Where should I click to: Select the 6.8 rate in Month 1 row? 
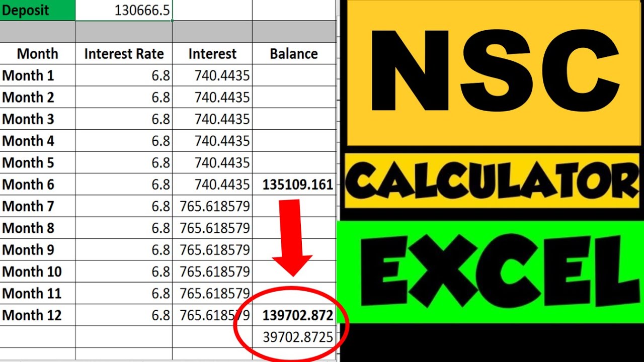[124, 75]
